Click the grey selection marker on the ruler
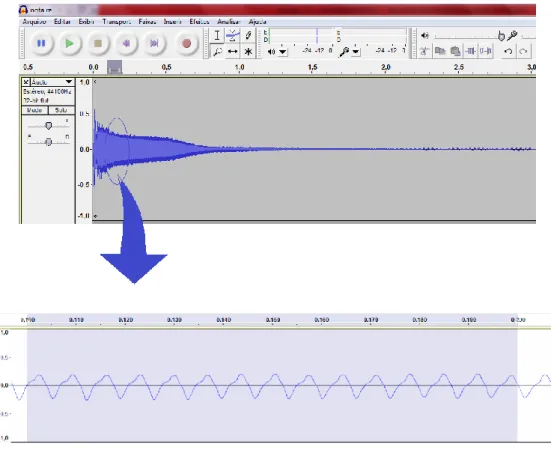 115,67
